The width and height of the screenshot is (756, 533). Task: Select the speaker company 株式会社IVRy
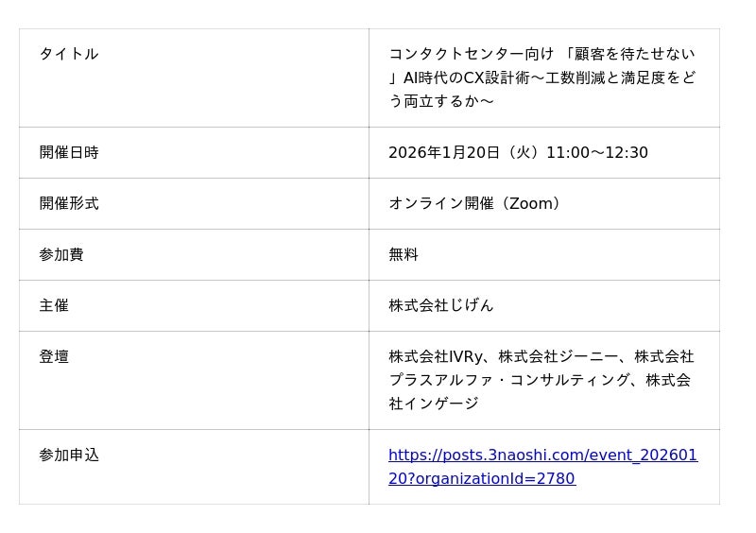click(437, 357)
